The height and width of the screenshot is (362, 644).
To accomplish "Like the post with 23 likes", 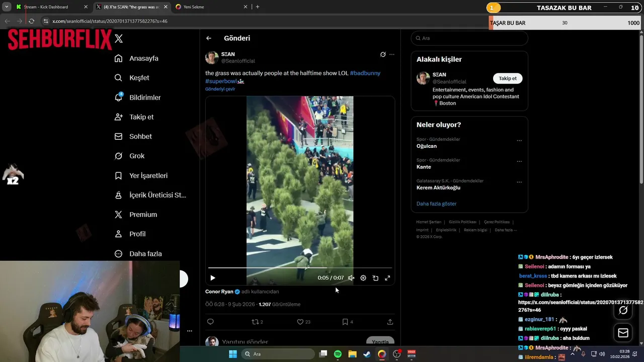I will click(x=303, y=322).
